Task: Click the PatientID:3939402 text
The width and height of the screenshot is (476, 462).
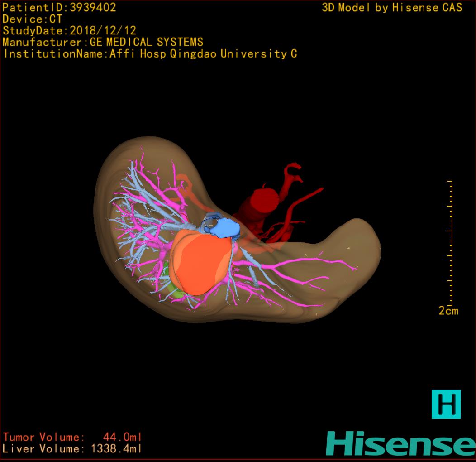Action: pyautogui.click(x=59, y=7)
